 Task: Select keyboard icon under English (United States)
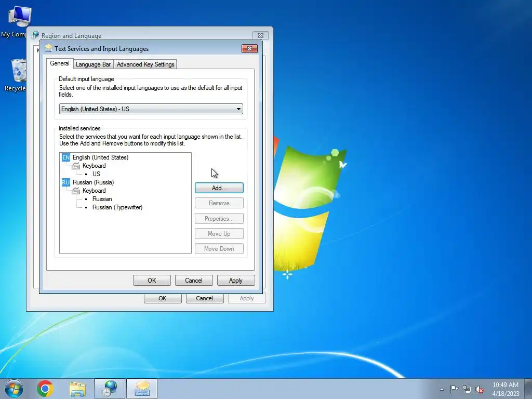tap(76, 166)
